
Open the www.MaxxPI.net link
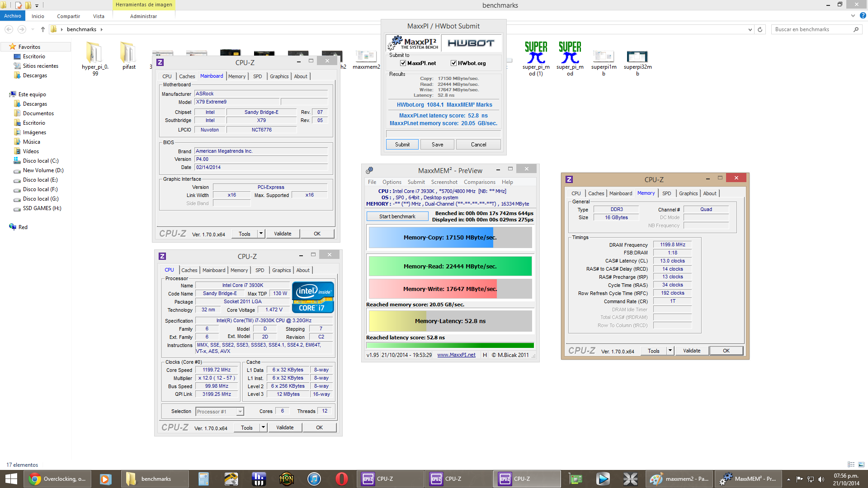[x=456, y=355]
